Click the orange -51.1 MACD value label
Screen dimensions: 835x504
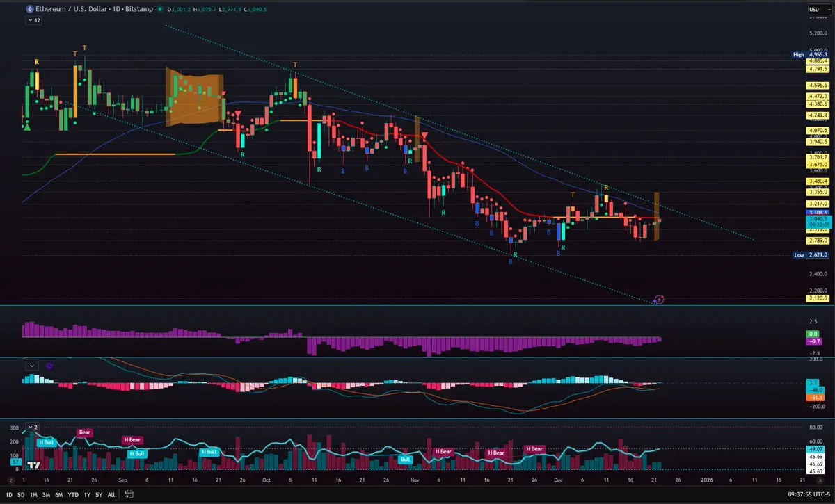pyautogui.click(x=814, y=397)
